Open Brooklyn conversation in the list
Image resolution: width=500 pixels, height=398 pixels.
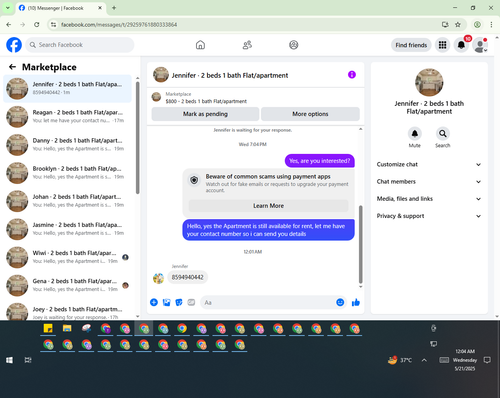point(68,173)
